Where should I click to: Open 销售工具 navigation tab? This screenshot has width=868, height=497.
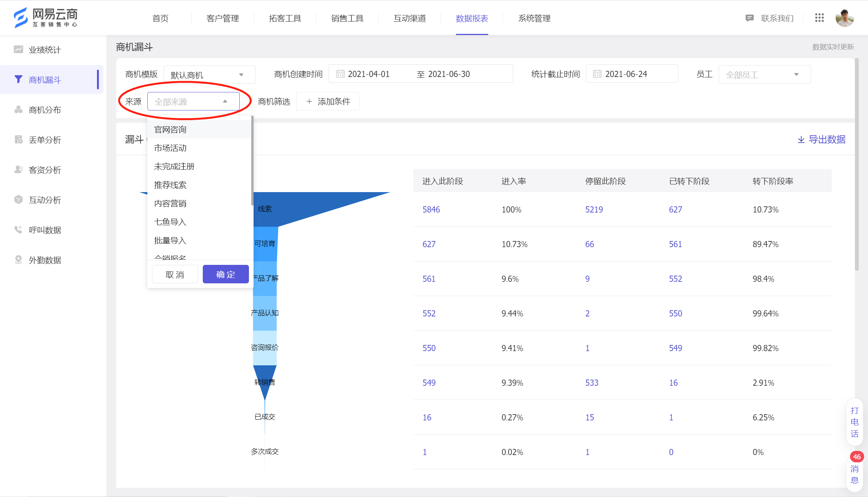coord(347,18)
